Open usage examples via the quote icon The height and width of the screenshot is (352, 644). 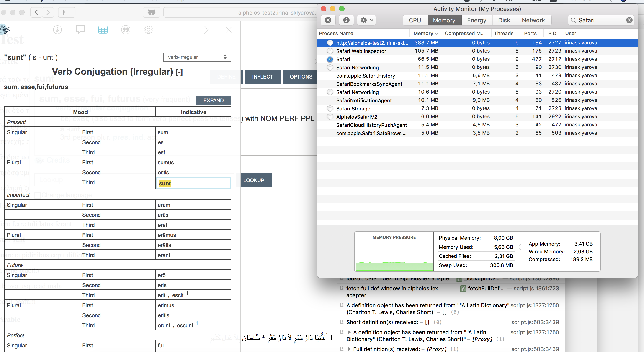pos(126,29)
